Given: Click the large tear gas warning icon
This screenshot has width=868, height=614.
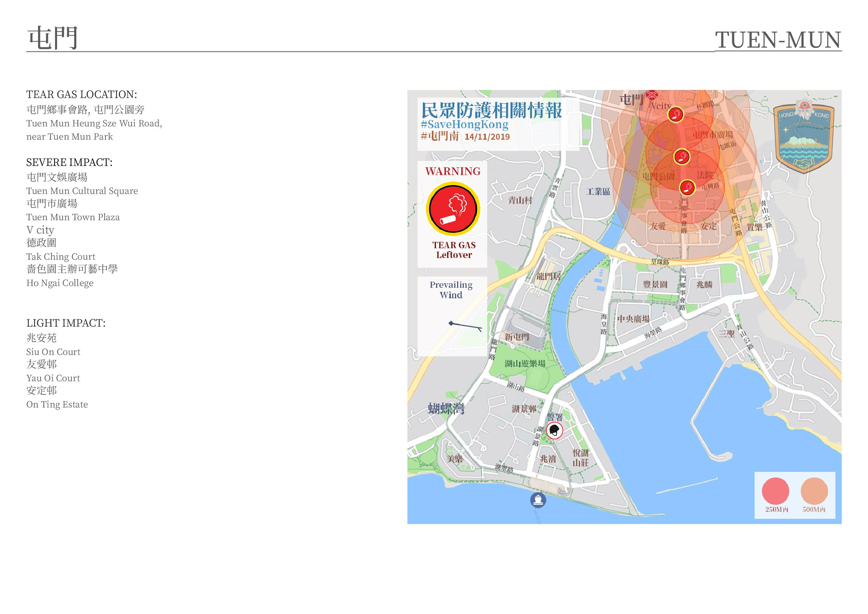Looking at the screenshot, I should pos(453,209).
